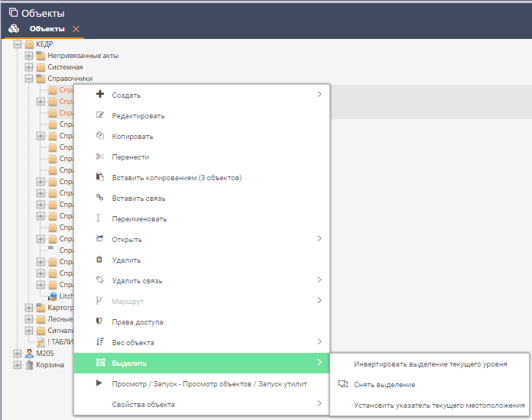532x420 pixels.
Task: Open the Открыть submenu arrow
Action: (x=319, y=239)
